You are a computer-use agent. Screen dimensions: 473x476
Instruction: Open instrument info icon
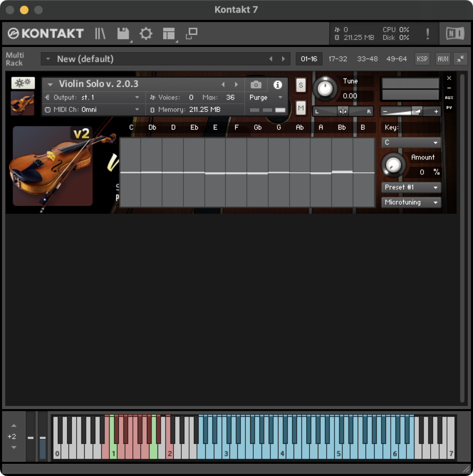pyautogui.click(x=277, y=85)
